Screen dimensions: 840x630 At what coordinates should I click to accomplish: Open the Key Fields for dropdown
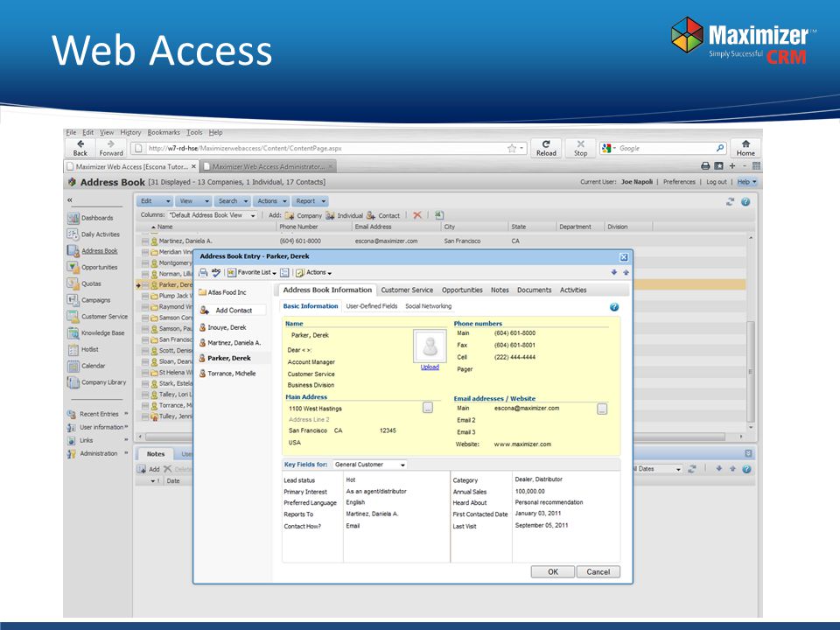coord(369,465)
